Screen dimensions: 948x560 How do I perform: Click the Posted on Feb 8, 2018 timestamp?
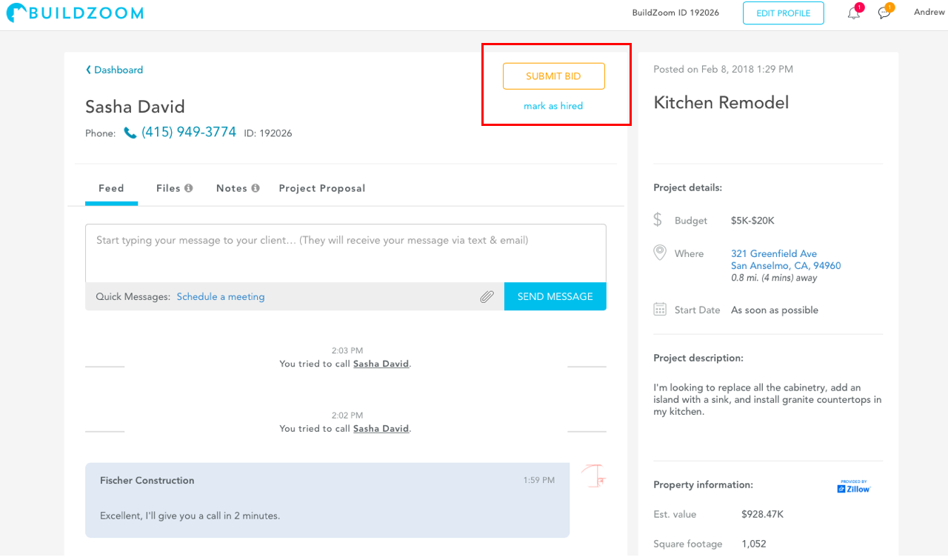pos(723,69)
